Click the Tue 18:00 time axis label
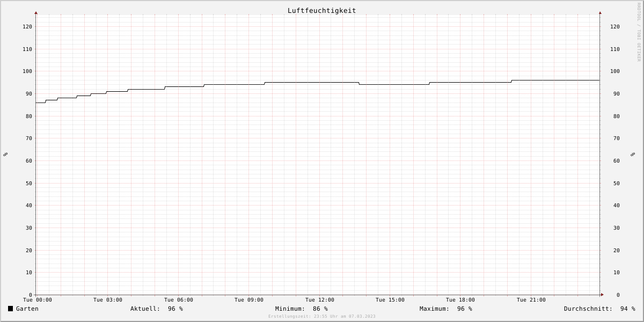Image resolution: width=644 pixels, height=322 pixels. (460, 300)
